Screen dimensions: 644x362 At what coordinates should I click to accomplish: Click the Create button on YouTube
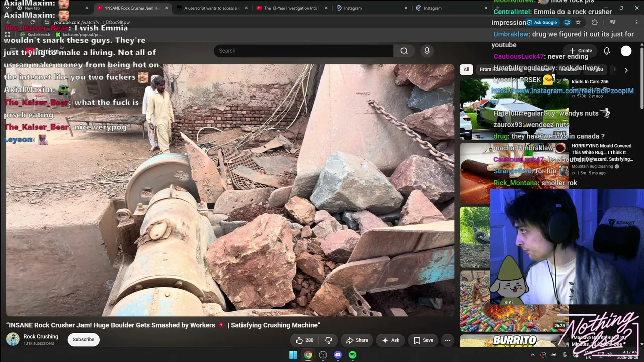point(580,51)
